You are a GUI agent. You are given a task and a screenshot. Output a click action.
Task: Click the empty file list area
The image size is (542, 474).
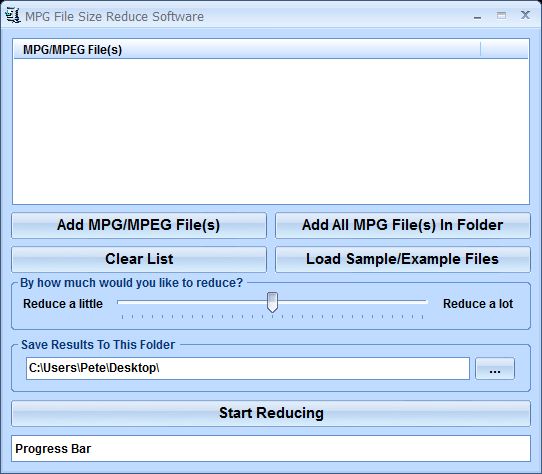271,131
